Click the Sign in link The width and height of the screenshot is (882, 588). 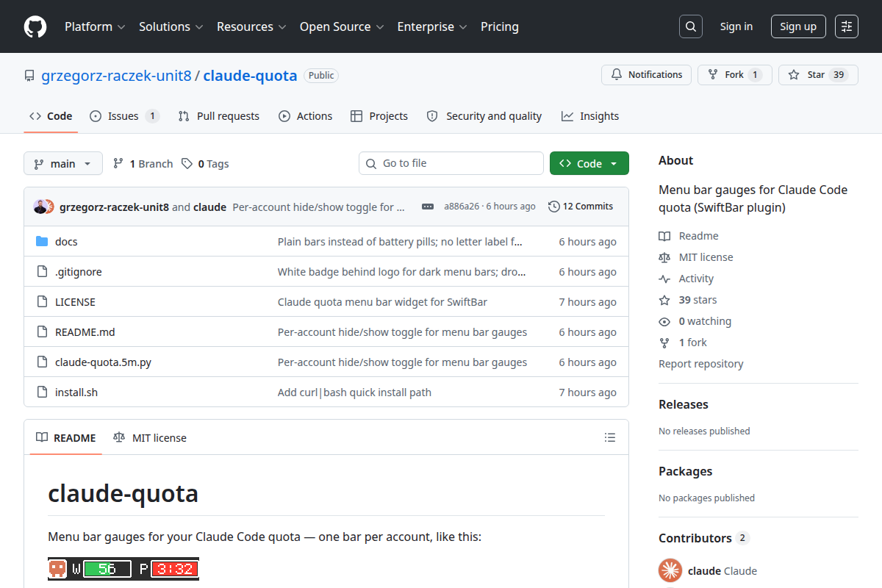(x=736, y=26)
